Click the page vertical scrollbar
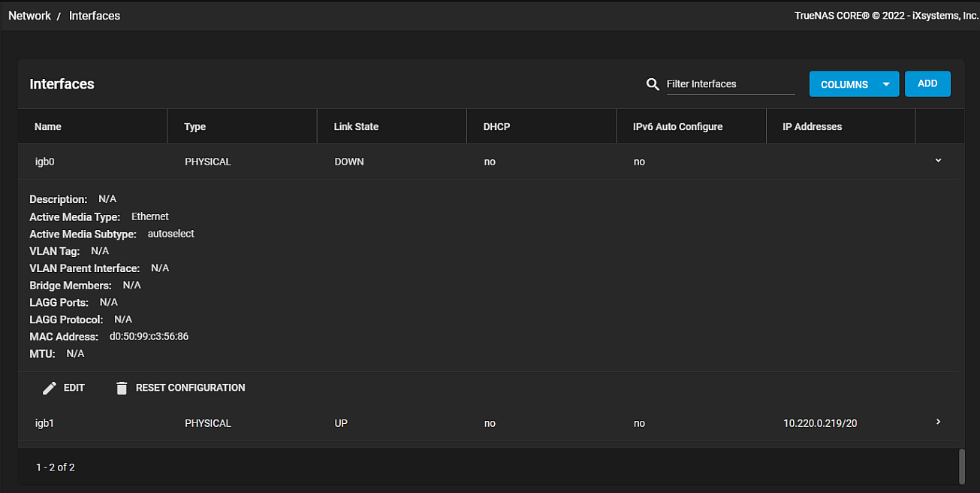Screen dimensions: 980x493 961,467
